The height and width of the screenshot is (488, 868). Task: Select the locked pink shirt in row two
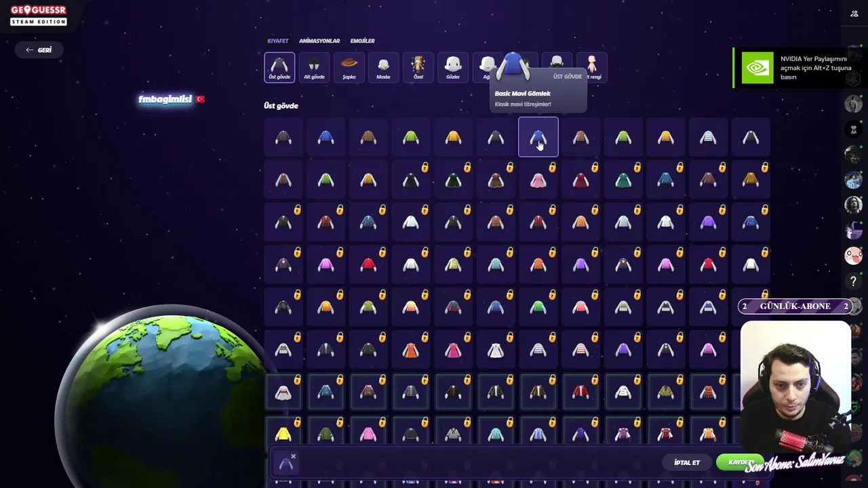pyautogui.click(x=538, y=180)
